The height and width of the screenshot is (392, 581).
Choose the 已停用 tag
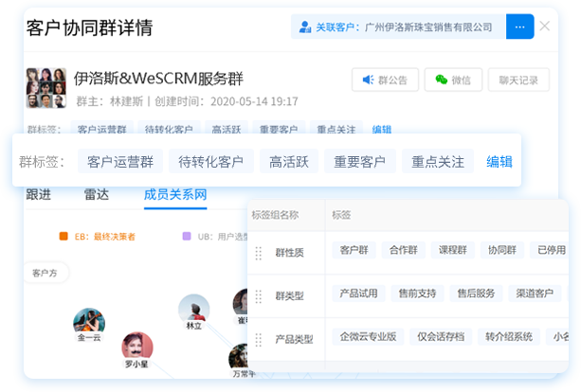pos(550,250)
